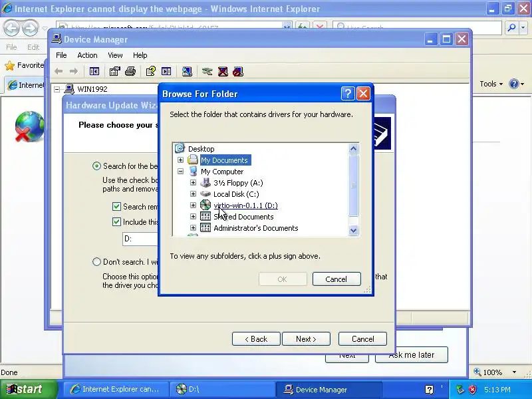
Task: Click the security shield tray icon
Action: [473, 390]
